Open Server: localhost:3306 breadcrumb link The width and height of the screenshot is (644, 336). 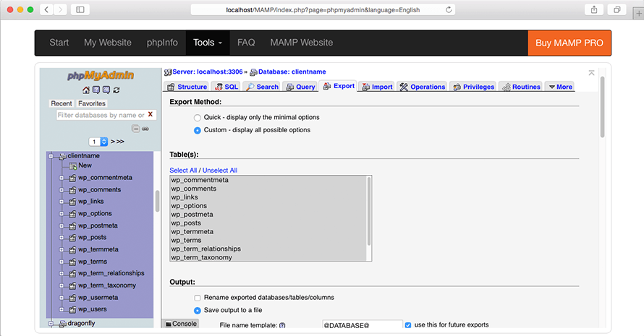tap(208, 72)
